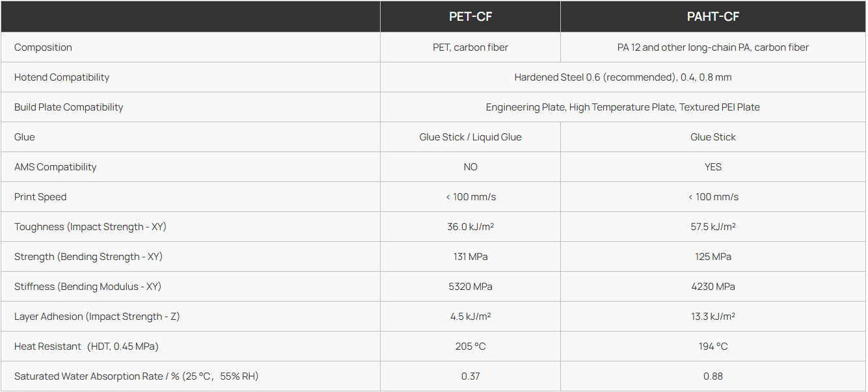Select the AMS Compatibility row label
This screenshot has height=392, width=868.
tap(55, 167)
